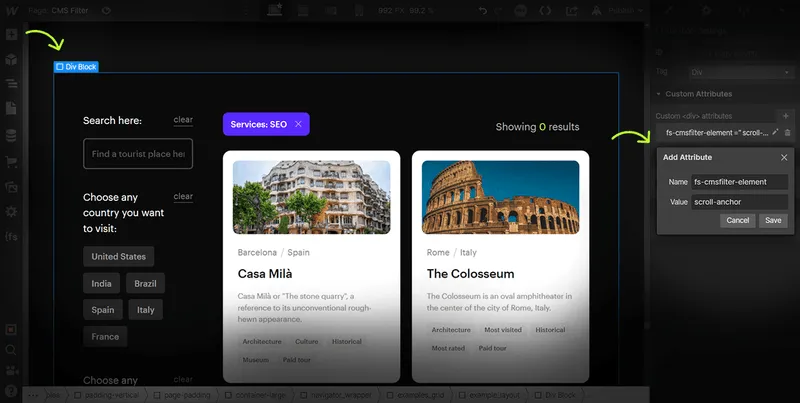Image resolution: width=800 pixels, height=403 pixels.
Task: Switch to the Style brush tab
Action: coord(669,10)
